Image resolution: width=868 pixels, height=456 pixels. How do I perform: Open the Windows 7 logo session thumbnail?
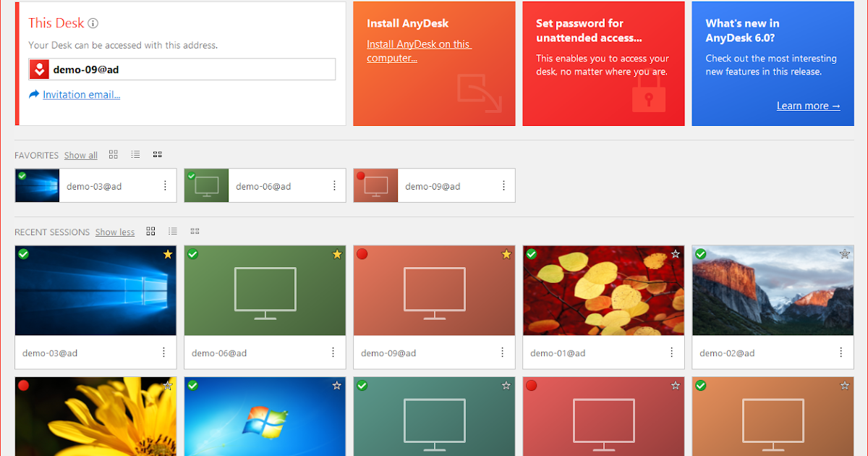click(265, 416)
